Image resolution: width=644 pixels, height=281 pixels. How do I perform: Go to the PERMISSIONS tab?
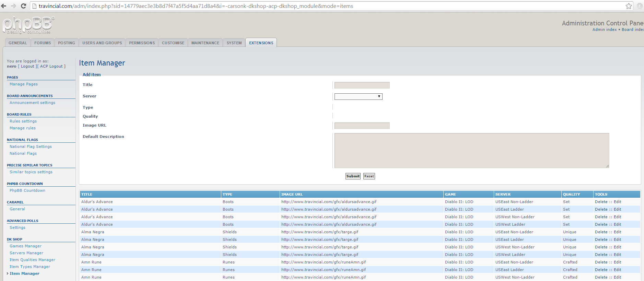click(x=142, y=43)
